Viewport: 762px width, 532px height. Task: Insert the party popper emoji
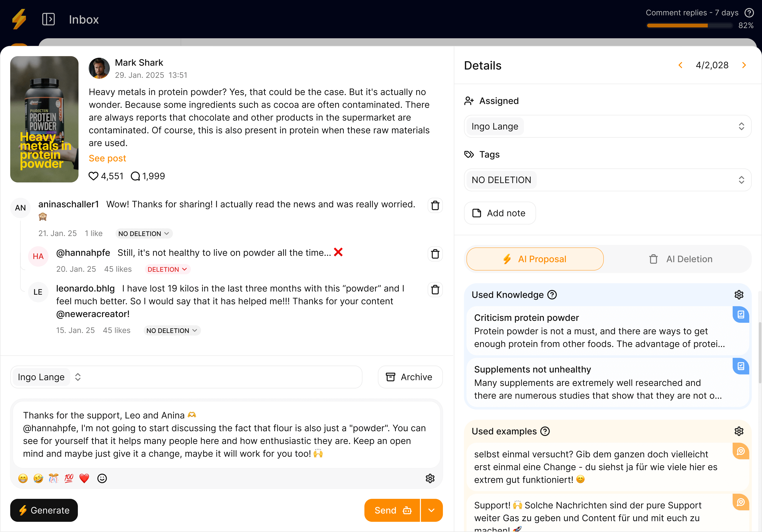[x=53, y=478]
